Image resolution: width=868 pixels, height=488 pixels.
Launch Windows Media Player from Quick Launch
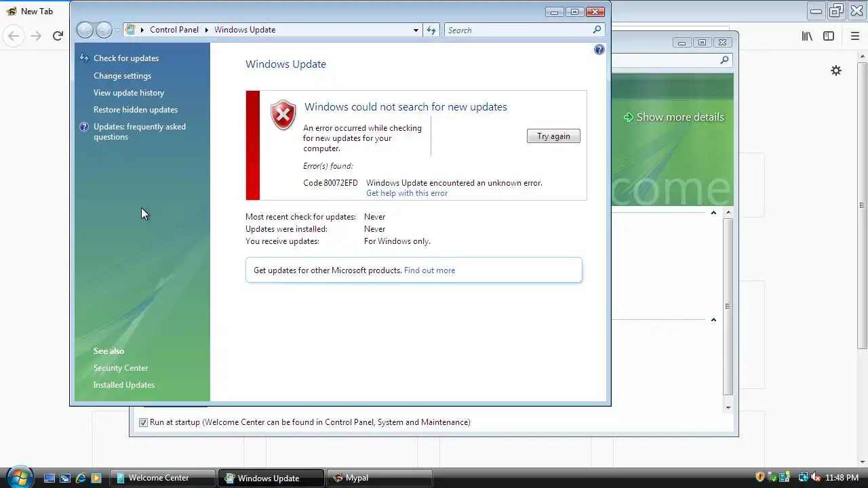point(96,478)
